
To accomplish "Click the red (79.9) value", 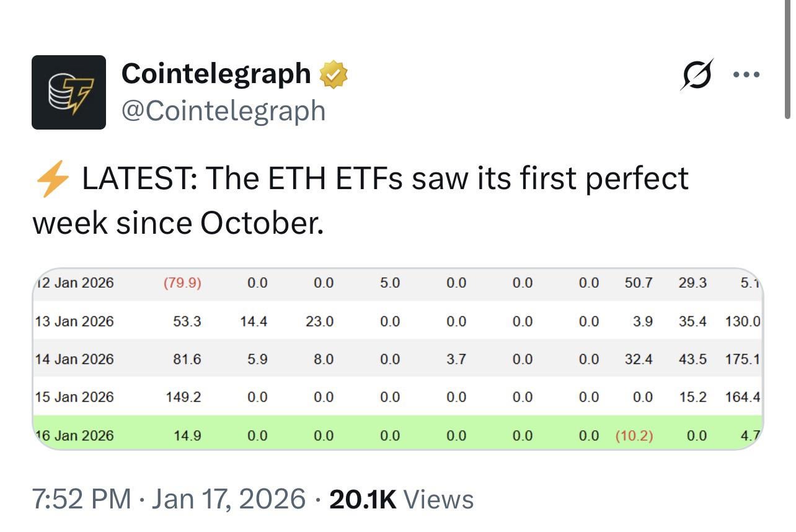I will (x=182, y=283).
